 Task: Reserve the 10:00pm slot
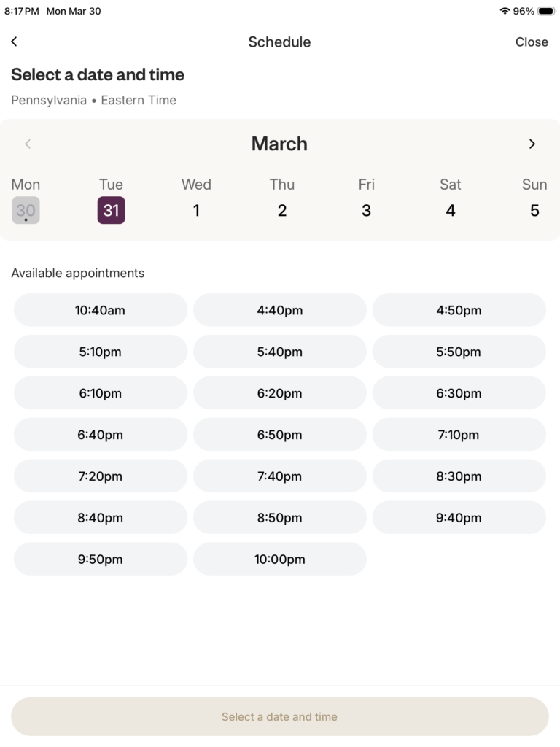[x=280, y=560]
